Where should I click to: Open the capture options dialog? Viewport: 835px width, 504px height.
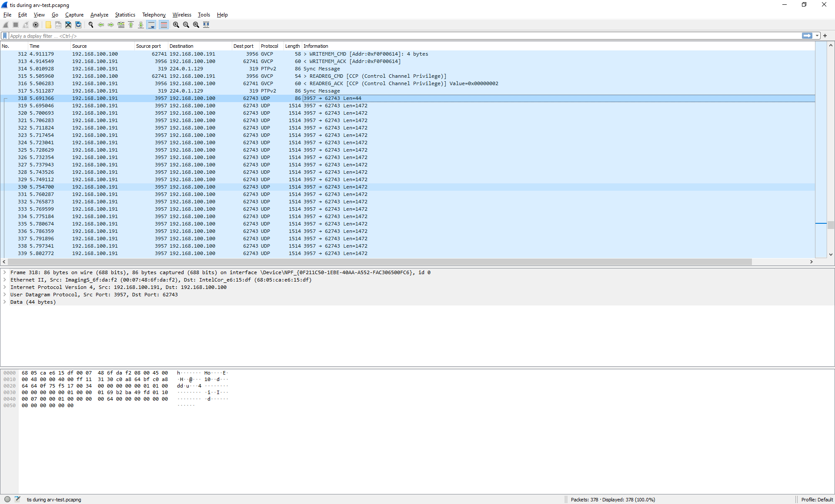tap(36, 25)
